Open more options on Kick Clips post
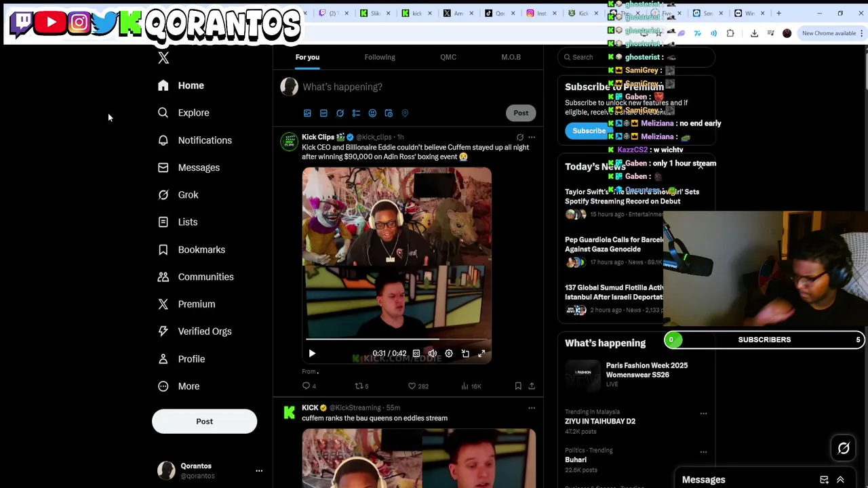The width and height of the screenshot is (868, 488). click(x=532, y=137)
